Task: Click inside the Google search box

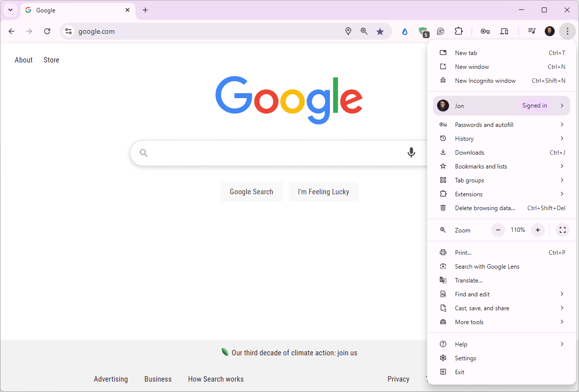Action: [x=273, y=153]
